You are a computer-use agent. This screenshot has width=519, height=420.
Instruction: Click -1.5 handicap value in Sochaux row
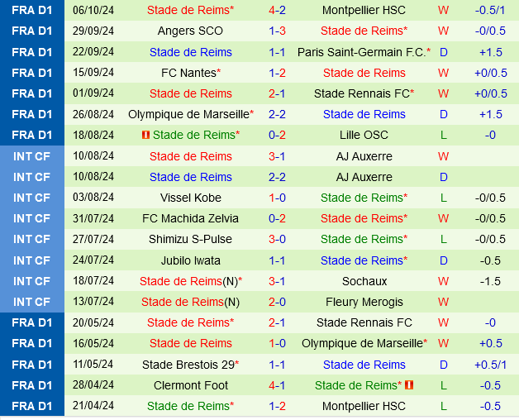[490, 281]
